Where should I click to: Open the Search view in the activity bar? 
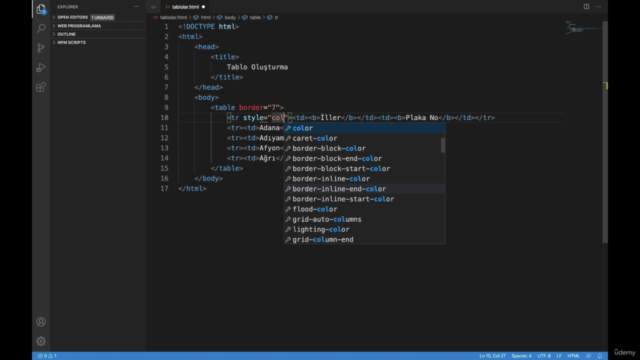click(41, 28)
